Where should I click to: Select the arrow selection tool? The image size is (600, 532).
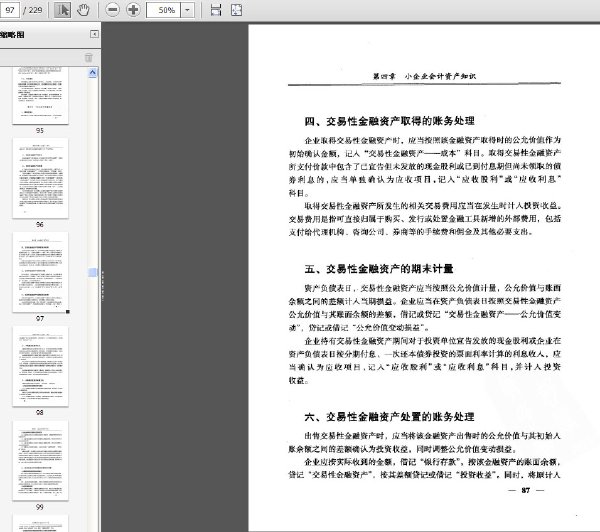[62, 10]
